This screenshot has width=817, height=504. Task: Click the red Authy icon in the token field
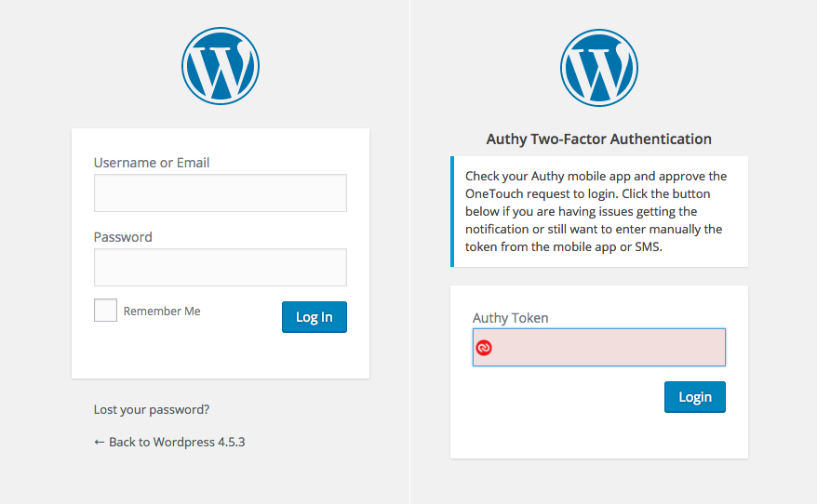tap(484, 348)
